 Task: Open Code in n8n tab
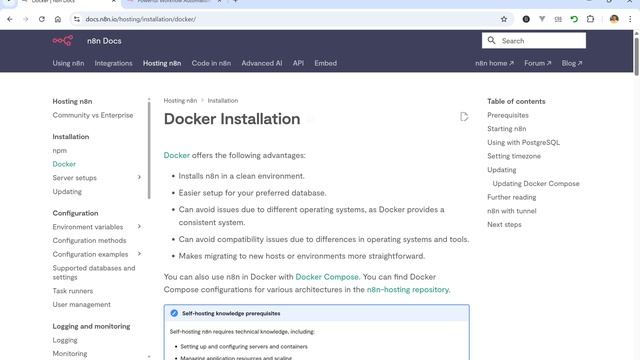click(211, 63)
